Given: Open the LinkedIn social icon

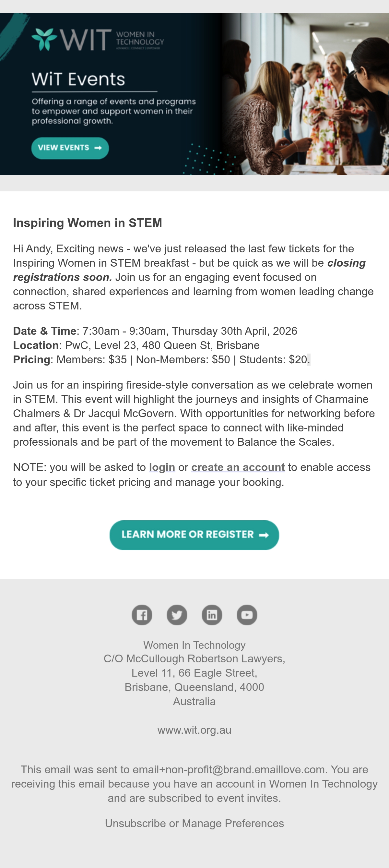Looking at the screenshot, I should coord(212,615).
